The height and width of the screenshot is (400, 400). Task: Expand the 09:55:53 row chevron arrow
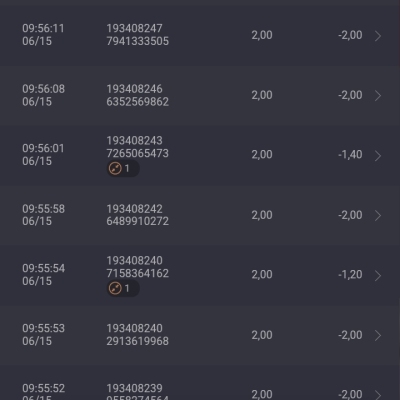pos(378,335)
